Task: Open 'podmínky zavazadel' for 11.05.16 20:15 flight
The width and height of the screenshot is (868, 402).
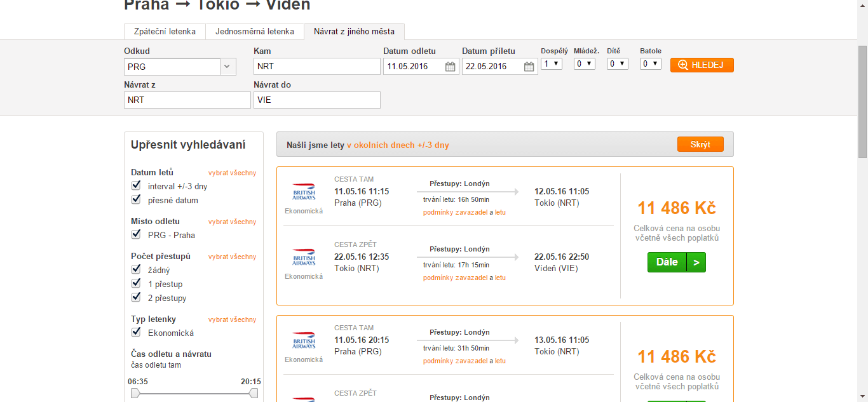Action: (x=455, y=361)
